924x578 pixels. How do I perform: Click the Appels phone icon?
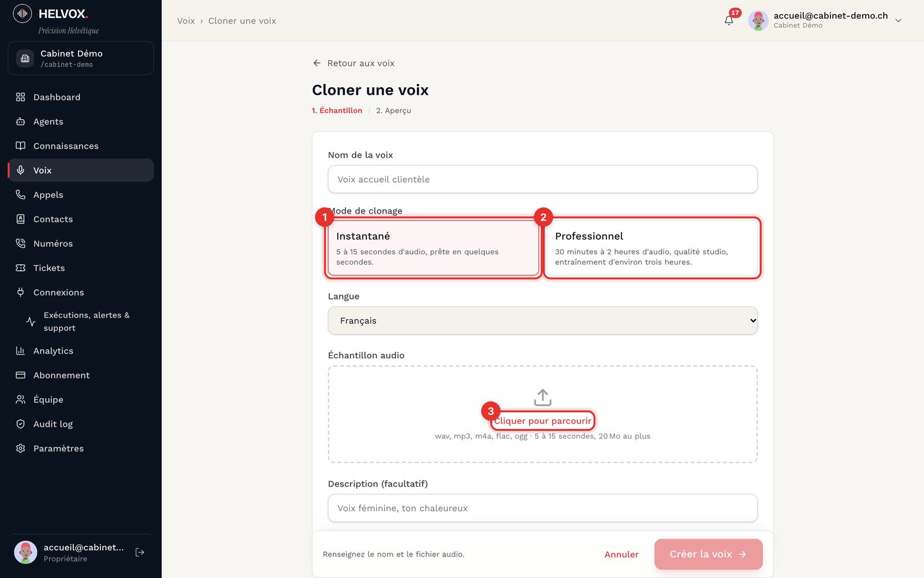coord(21,195)
